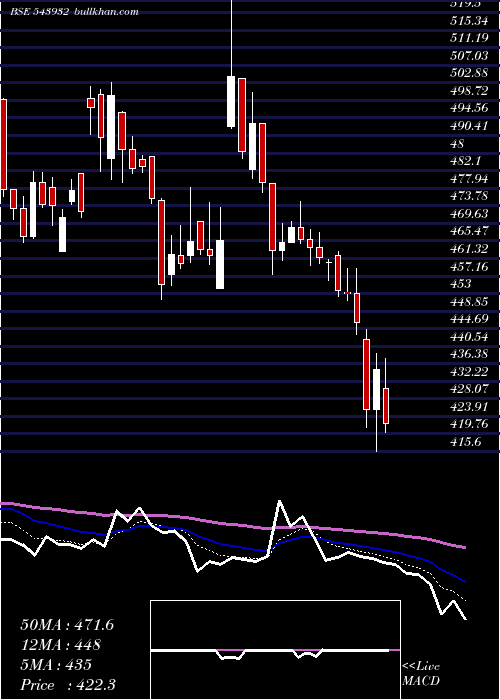
Task: Click the 465.47 price axis label
Action: click(469, 232)
